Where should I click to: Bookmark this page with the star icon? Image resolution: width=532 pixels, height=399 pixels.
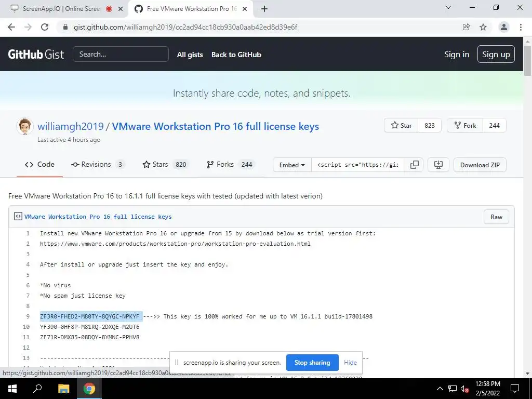click(483, 27)
